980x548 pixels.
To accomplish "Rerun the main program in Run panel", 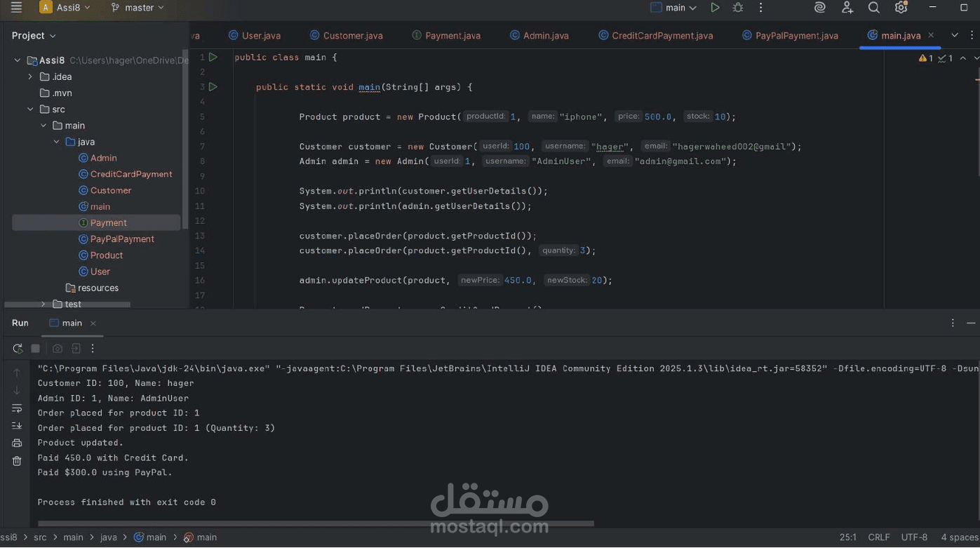I will (x=18, y=348).
